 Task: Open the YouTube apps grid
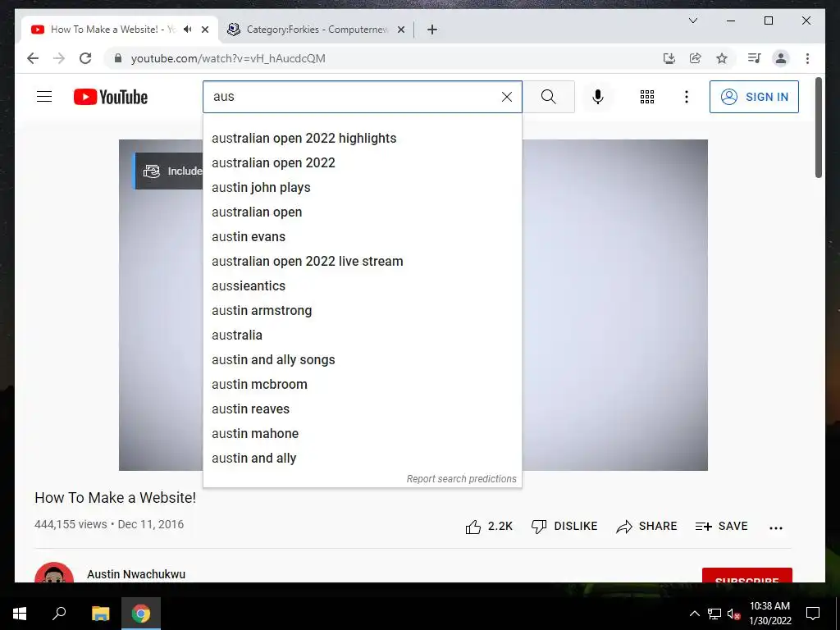(647, 97)
